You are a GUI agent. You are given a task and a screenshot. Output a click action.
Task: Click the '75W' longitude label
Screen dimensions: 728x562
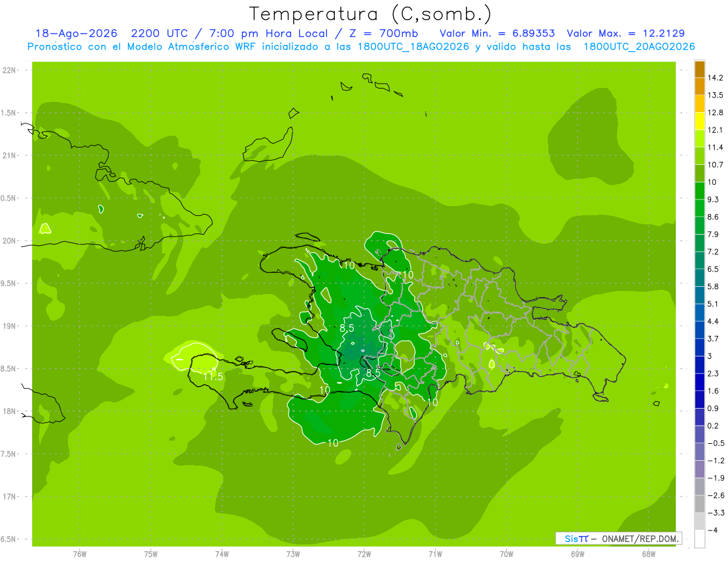(150, 554)
